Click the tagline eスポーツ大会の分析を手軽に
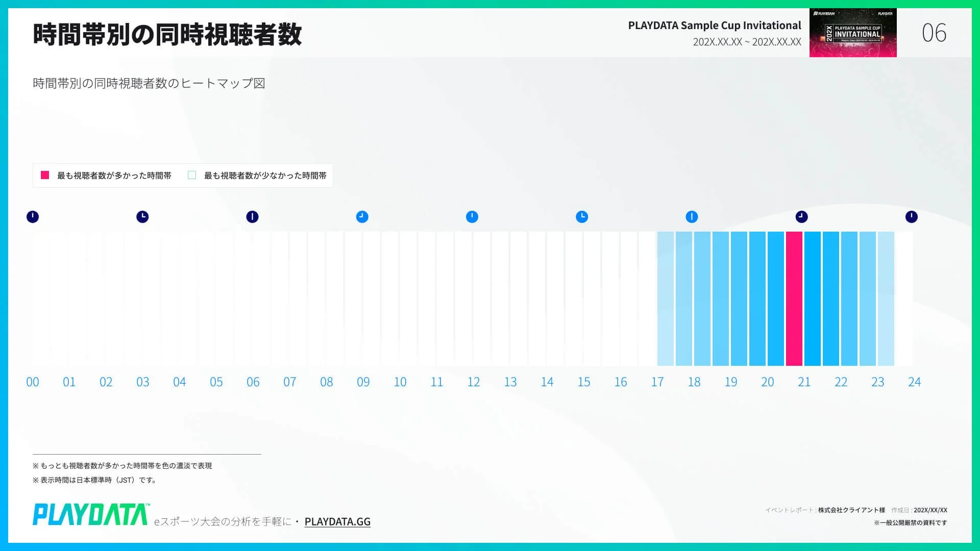This screenshot has width=980, height=551. [223, 521]
